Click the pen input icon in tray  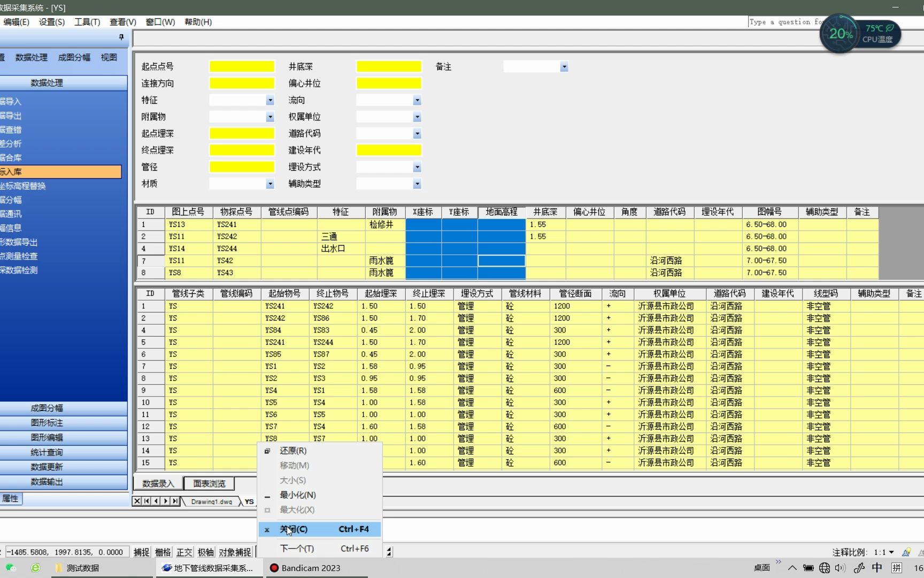(x=859, y=568)
